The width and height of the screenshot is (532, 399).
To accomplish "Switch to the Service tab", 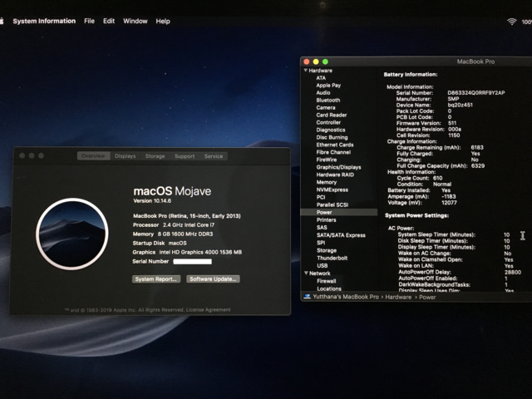I will tap(214, 156).
